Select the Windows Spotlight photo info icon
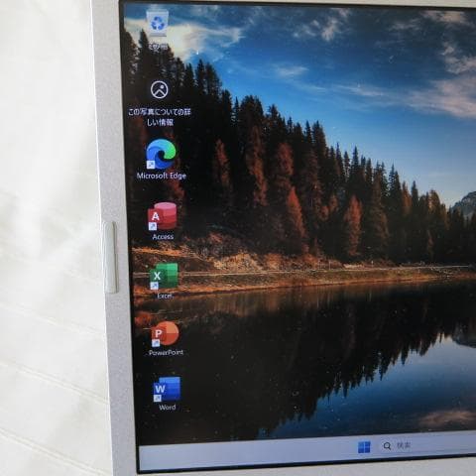The width and height of the screenshot is (476, 476). click(160, 89)
